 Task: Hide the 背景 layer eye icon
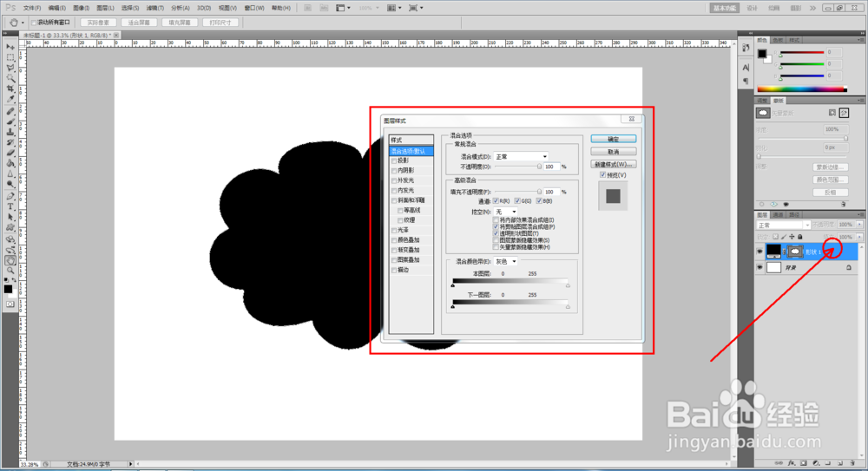pyautogui.click(x=759, y=268)
